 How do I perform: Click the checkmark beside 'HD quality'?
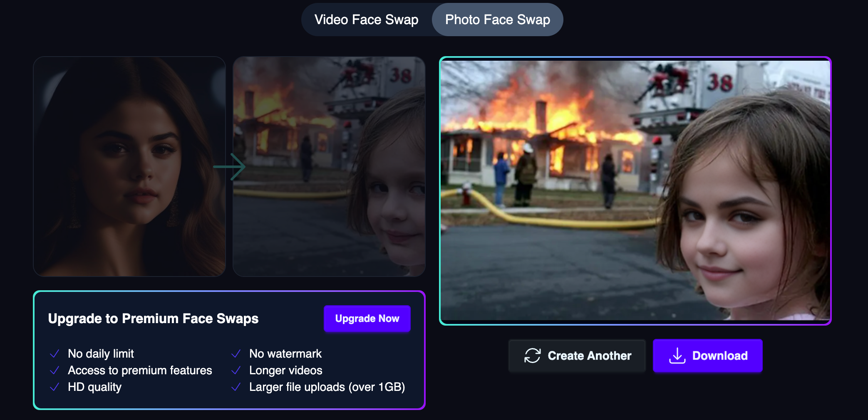click(x=55, y=387)
